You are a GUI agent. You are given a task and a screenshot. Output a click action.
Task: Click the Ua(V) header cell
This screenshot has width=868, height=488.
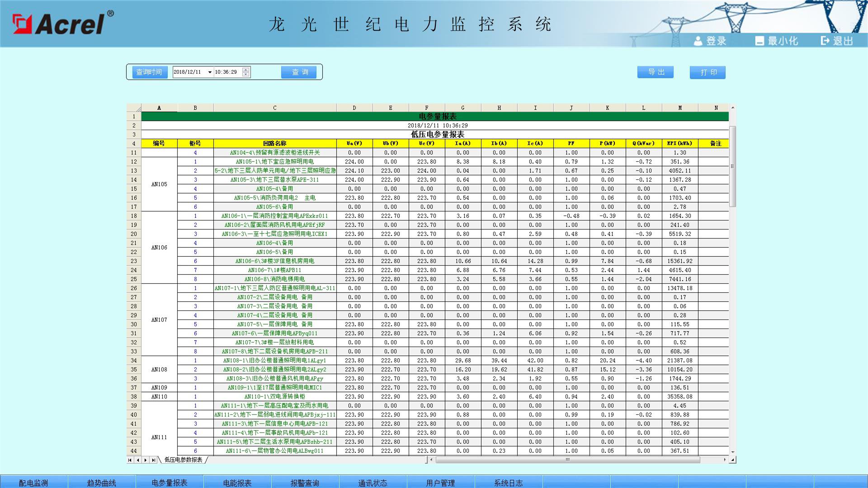point(354,144)
